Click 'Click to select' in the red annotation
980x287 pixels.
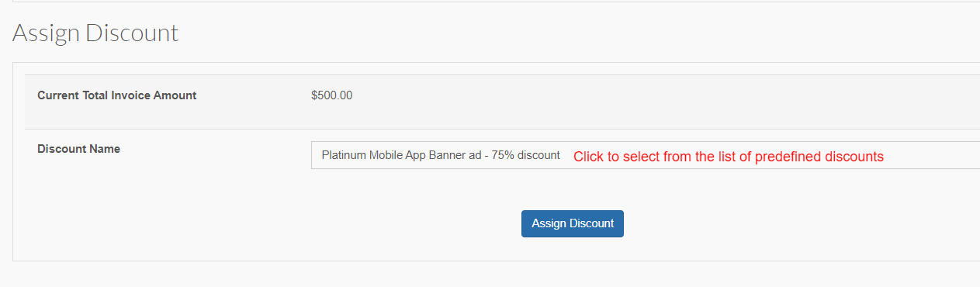(x=612, y=157)
